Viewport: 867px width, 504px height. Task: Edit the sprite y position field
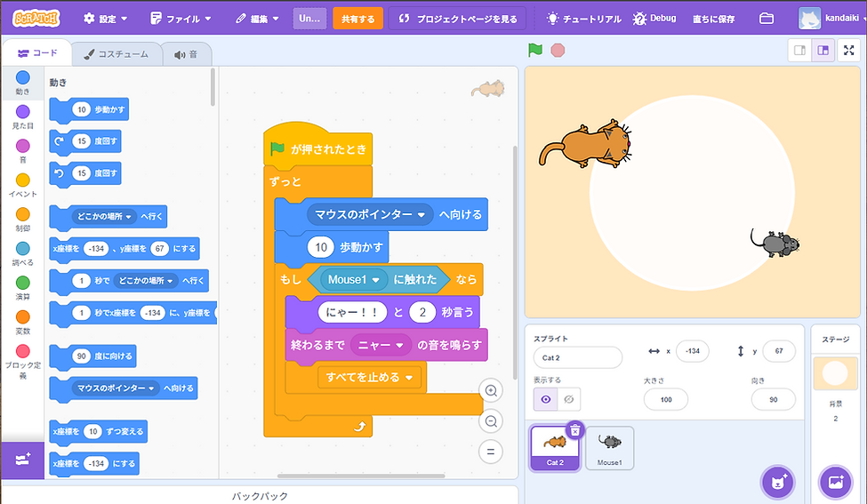[x=779, y=351]
